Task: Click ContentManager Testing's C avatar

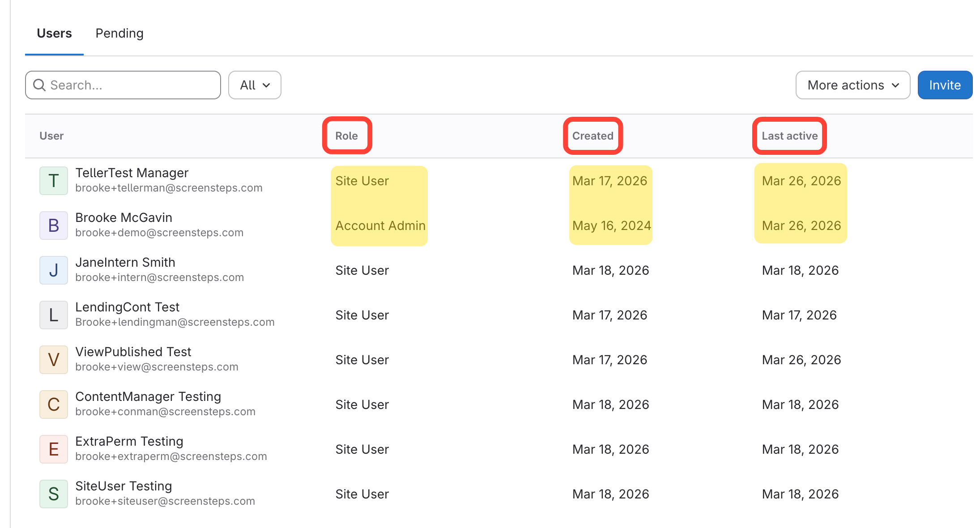Action: click(x=54, y=405)
